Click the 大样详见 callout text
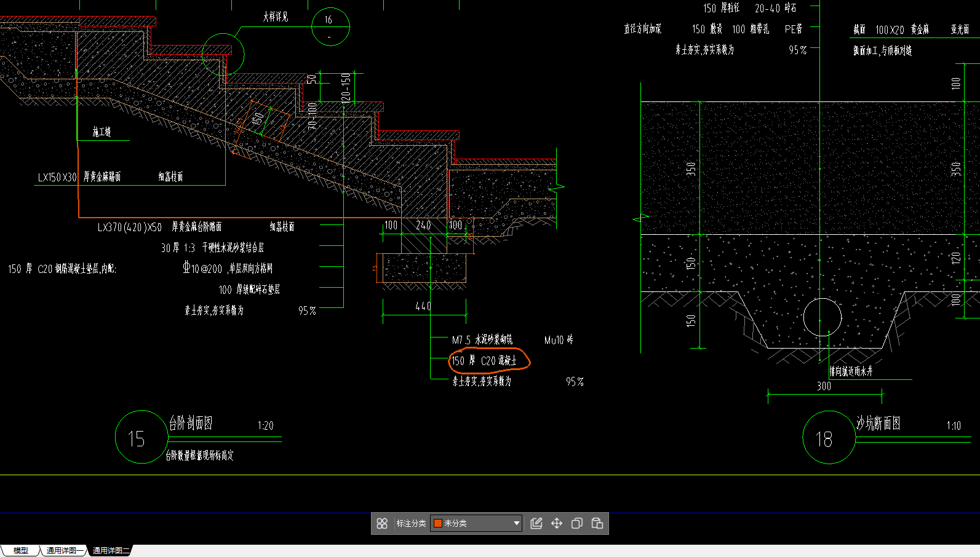 click(x=276, y=17)
